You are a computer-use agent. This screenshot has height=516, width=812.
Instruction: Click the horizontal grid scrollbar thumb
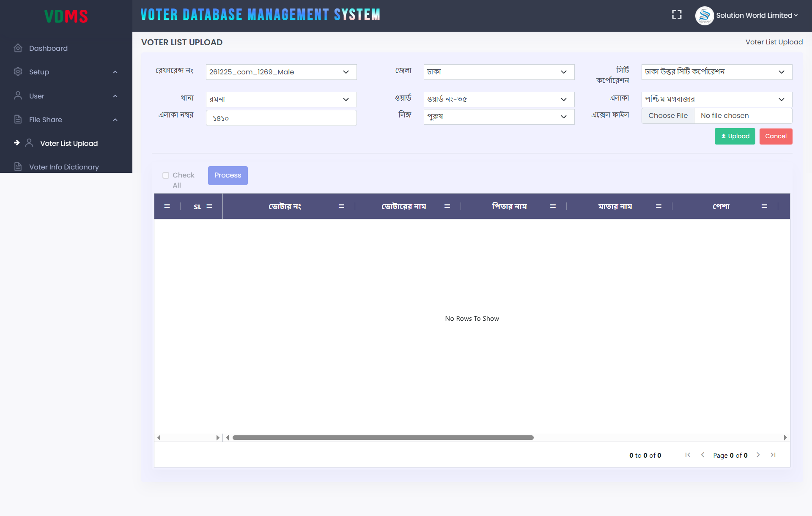click(383, 437)
